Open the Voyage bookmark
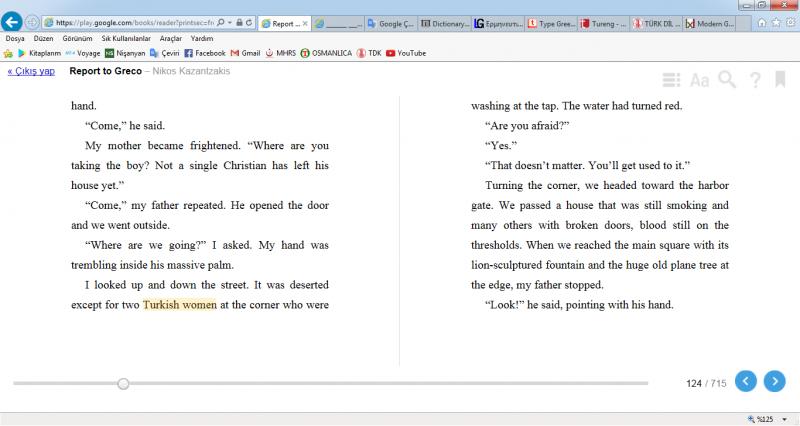Image resolution: width=800 pixels, height=426 pixels. [x=83, y=53]
